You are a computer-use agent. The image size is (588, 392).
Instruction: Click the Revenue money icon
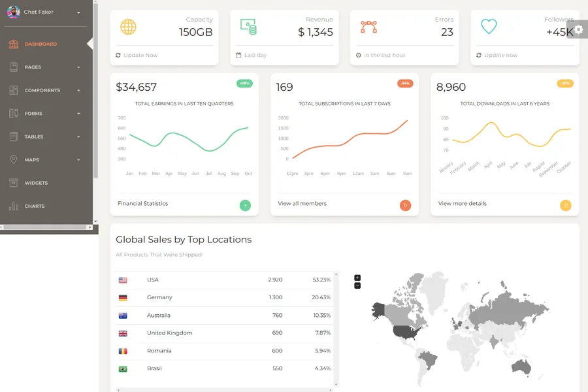pos(248,27)
